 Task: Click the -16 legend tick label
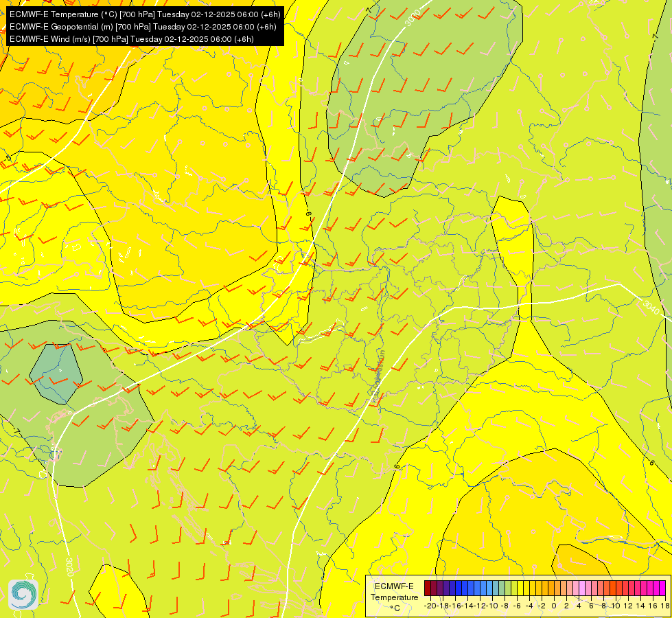[454, 606]
